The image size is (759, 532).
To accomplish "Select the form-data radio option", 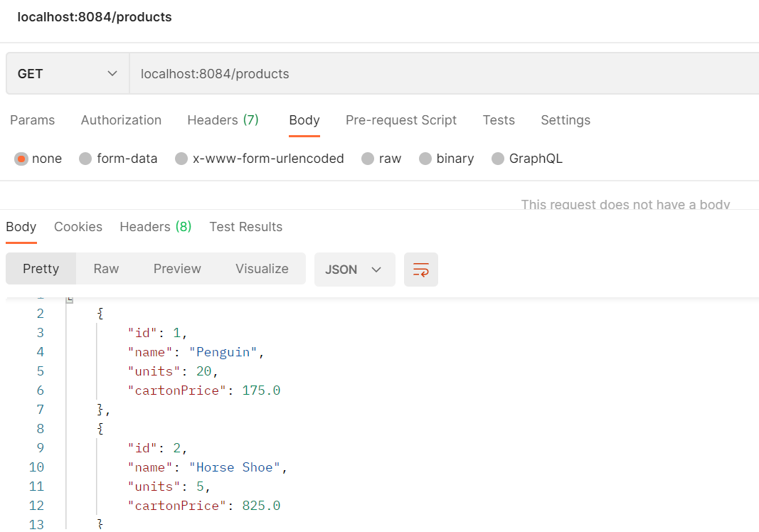I will [x=85, y=159].
